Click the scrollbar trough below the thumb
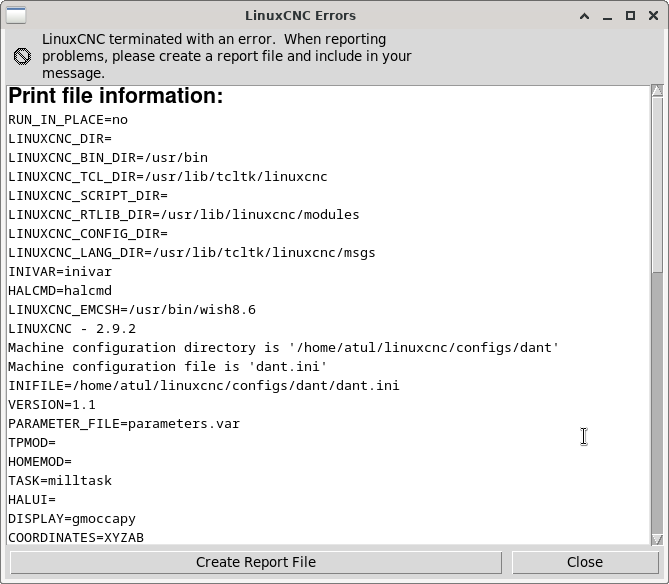 [657, 403]
